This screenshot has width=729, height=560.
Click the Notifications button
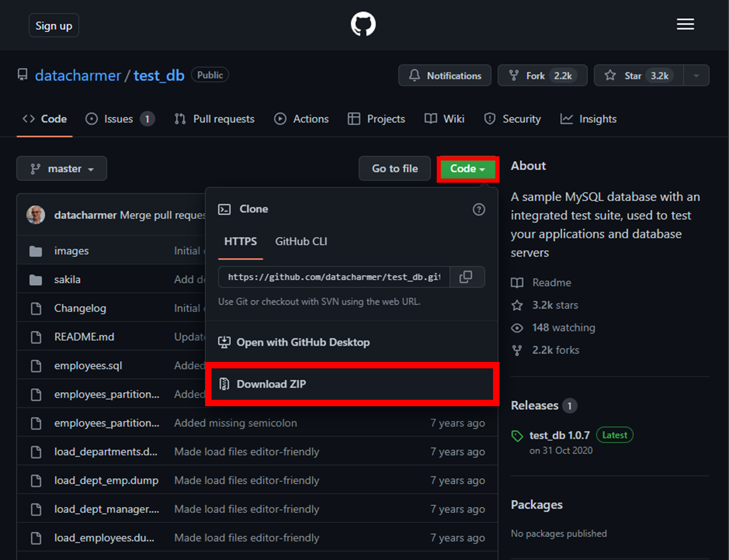[445, 76]
